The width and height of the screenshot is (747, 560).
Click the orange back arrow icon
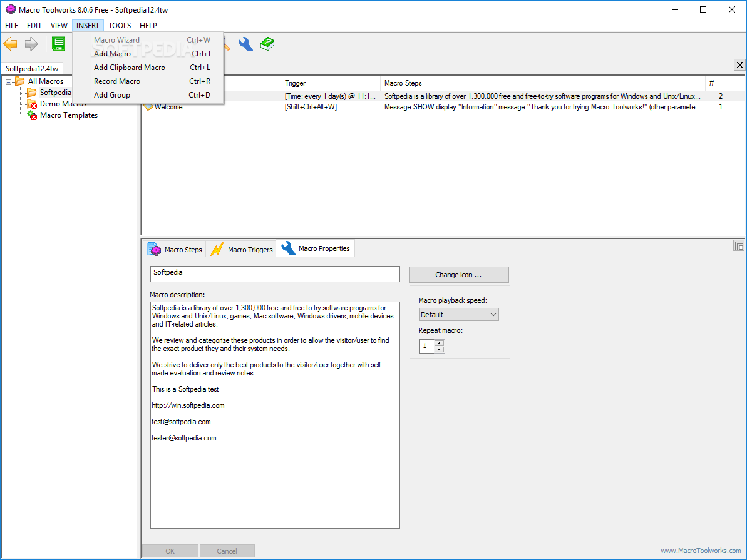tap(10, 44)
